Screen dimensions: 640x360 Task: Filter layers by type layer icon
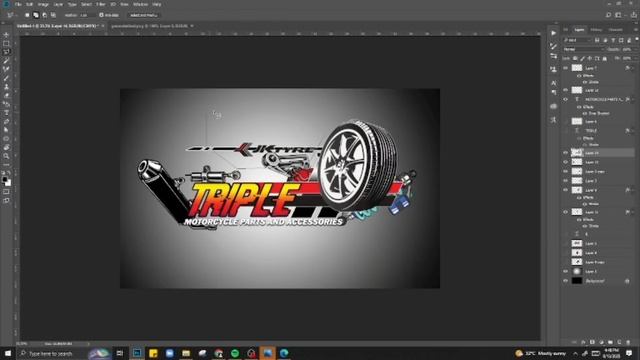pyautogui.click(x=613, y=40)
